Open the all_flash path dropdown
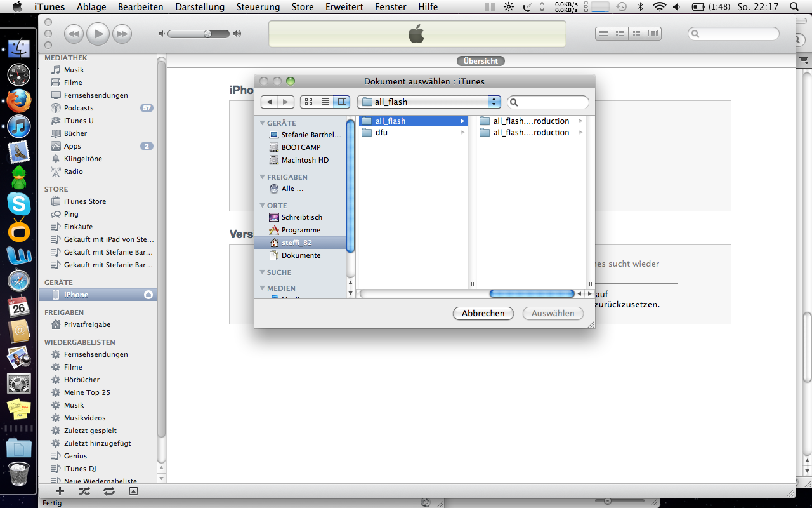This screenshot has width=812, height=508. (x=429, y=102)
